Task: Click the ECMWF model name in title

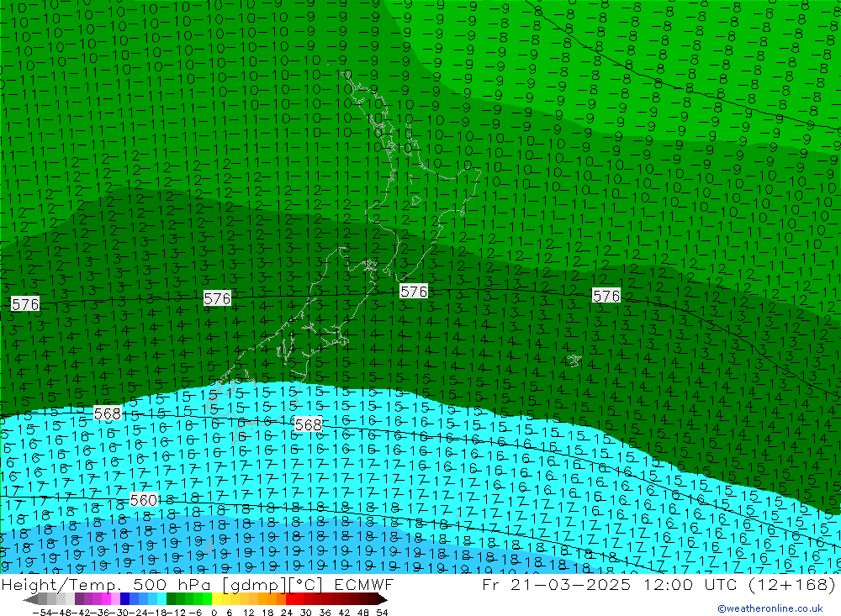Action: 363,584
